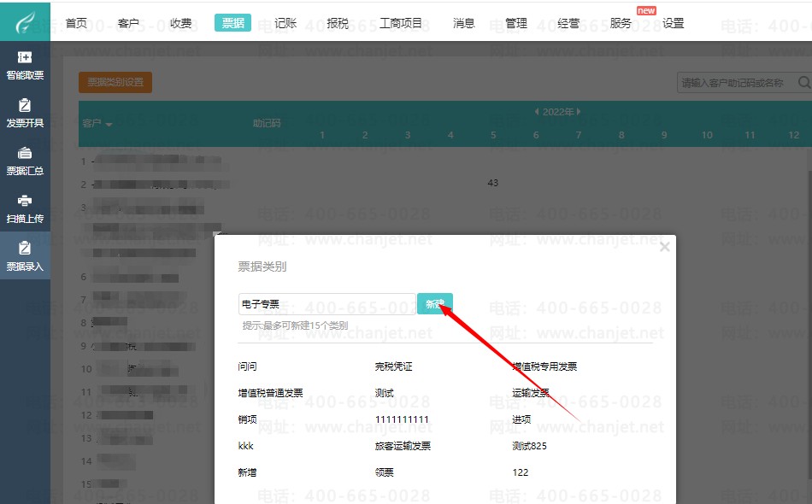This screenshot has height=504, width=812.
Task: Select the 测试 category
Action: (x=385, y=393)
